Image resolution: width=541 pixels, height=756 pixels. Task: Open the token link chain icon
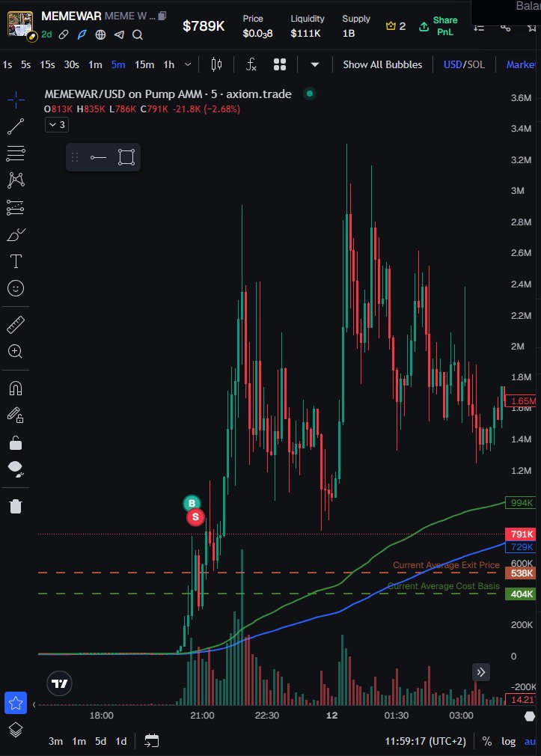[64, 34]
